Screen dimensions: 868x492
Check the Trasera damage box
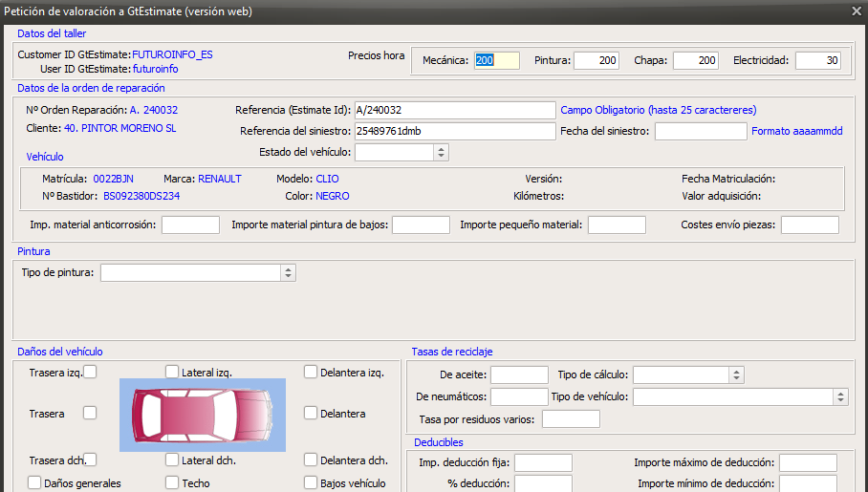click(x=90, y=413)
